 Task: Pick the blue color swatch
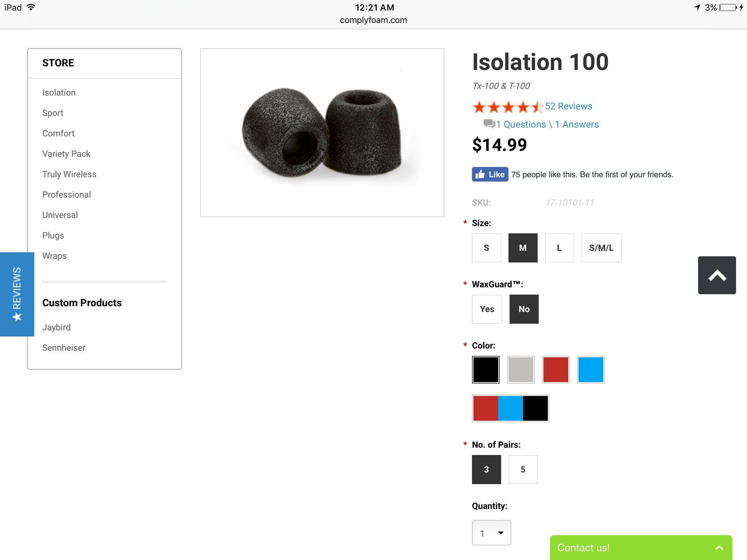(x=591, y=370)
